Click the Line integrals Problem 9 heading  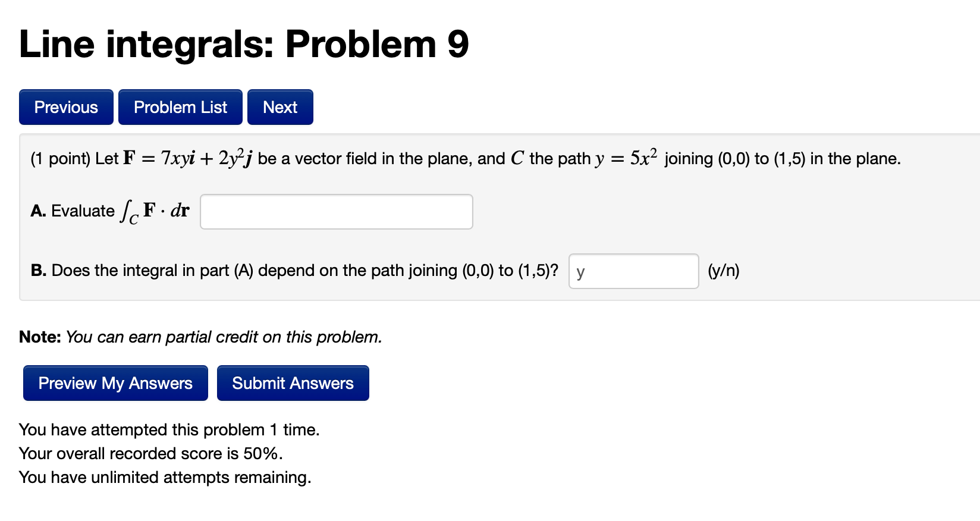click(x=243, y=43)
